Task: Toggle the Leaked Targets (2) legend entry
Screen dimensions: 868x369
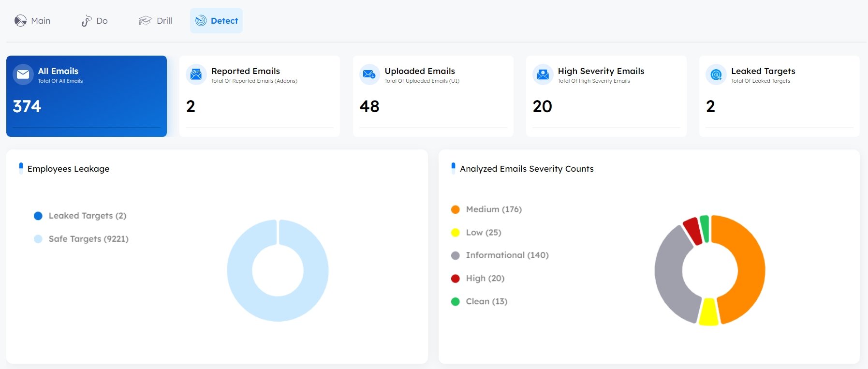Action: [80, 216]
